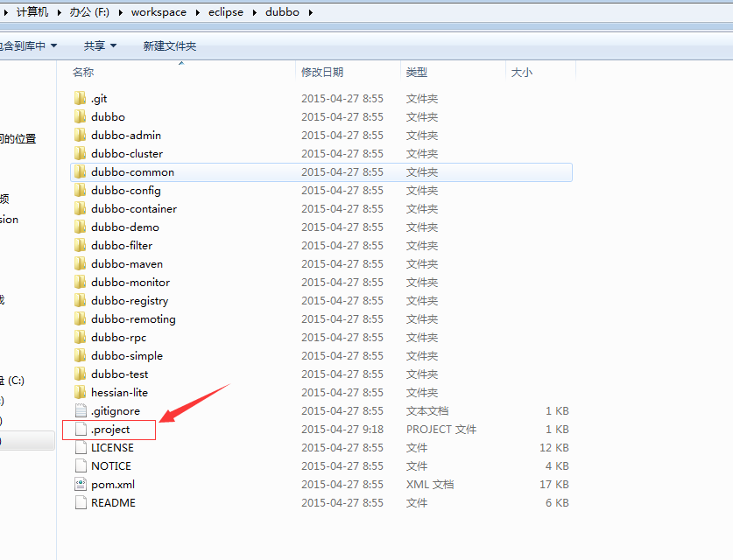Select the .project file icon
This screenshot has width=733, height=560.
[x=81, y=429]
